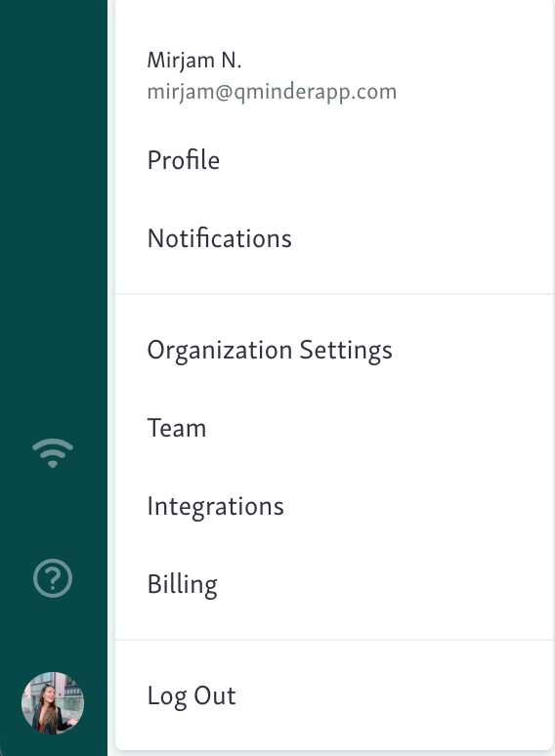The width and height of the screenshot is (555, 756).
Task: View notification preferences under Notifications
Action: coord(334,238)
